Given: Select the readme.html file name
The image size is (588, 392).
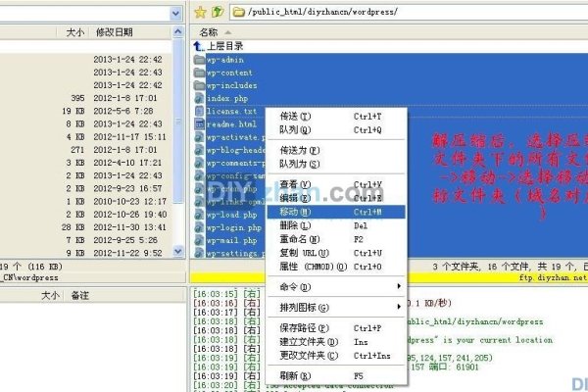Looking at the screenshot, I should click(x=231, y=124).
